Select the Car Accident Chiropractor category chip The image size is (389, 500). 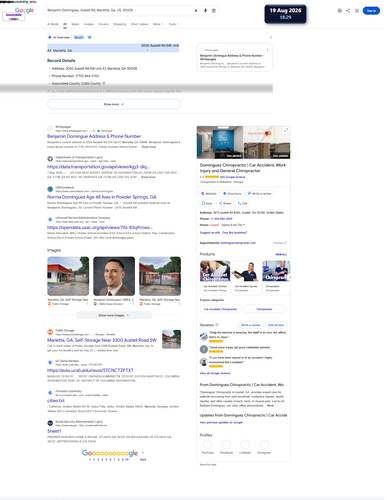pyautogui.click(x=220, y=309)
